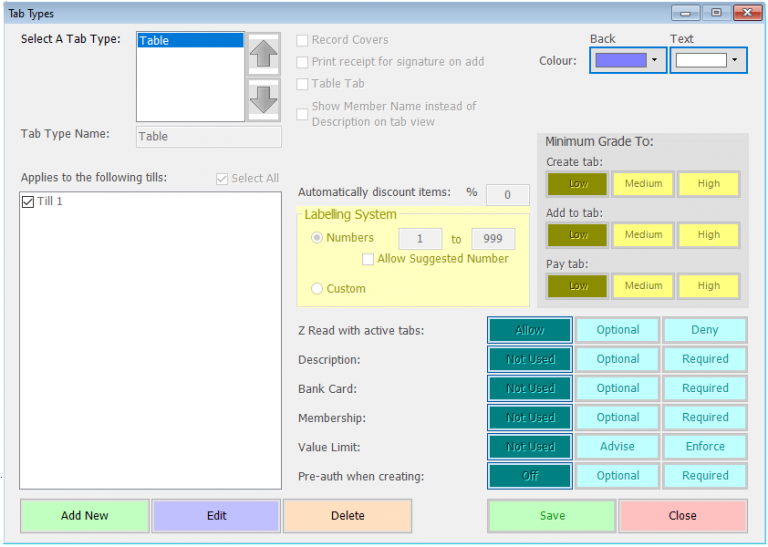The width and height of the screenshot is (768, 547).
Task: Set Pay tab grade to High
Action: coord(708,286)
